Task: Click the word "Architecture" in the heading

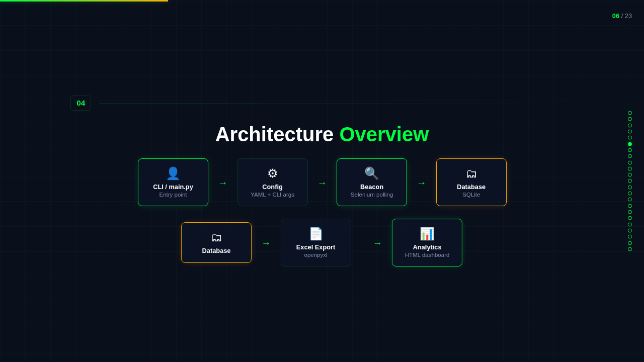Action: point(274,134)
